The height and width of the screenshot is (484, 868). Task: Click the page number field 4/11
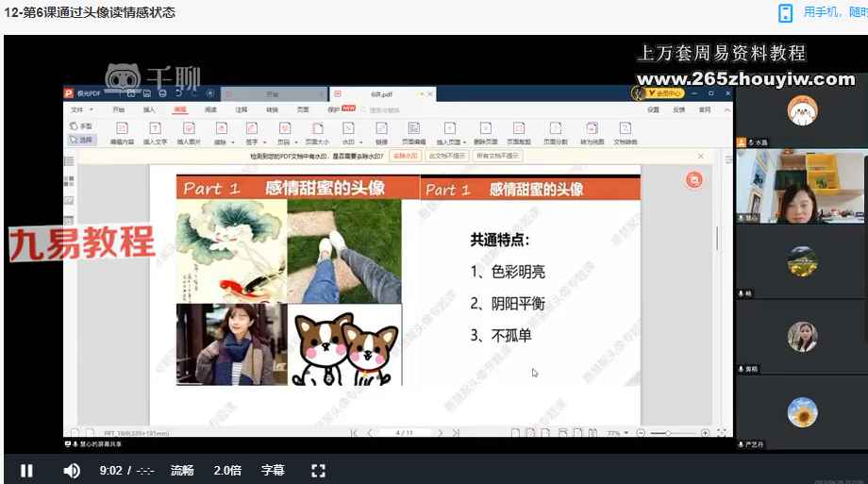pyautogui.click(x=405, y=432)
